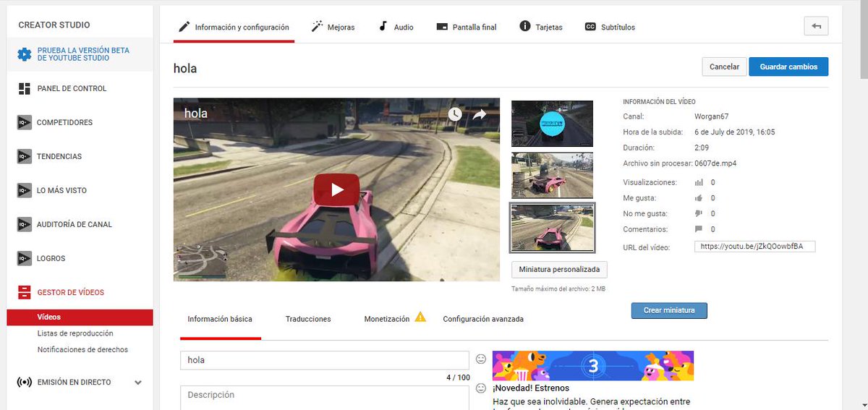Click the emoji smiley next to title field

click(481, 359)
